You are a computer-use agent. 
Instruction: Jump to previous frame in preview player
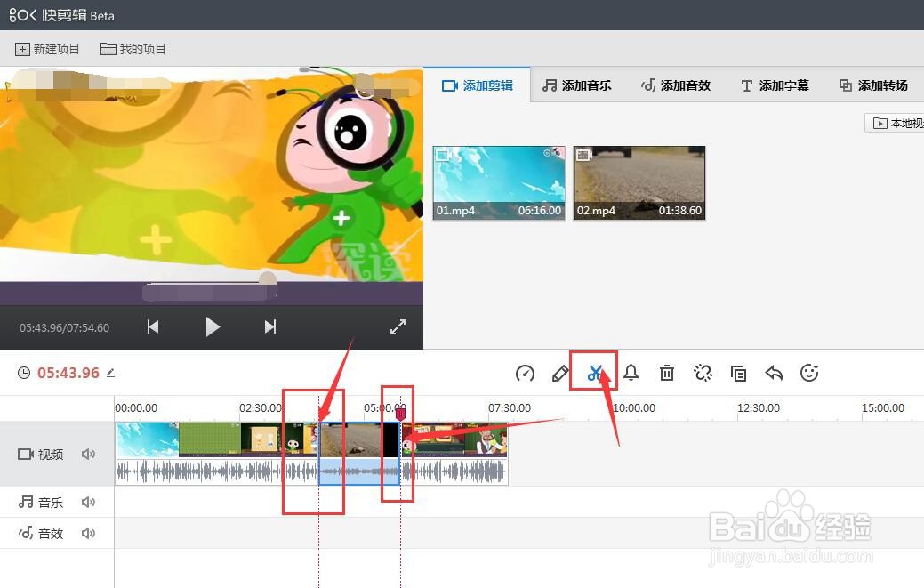[153, 327]
